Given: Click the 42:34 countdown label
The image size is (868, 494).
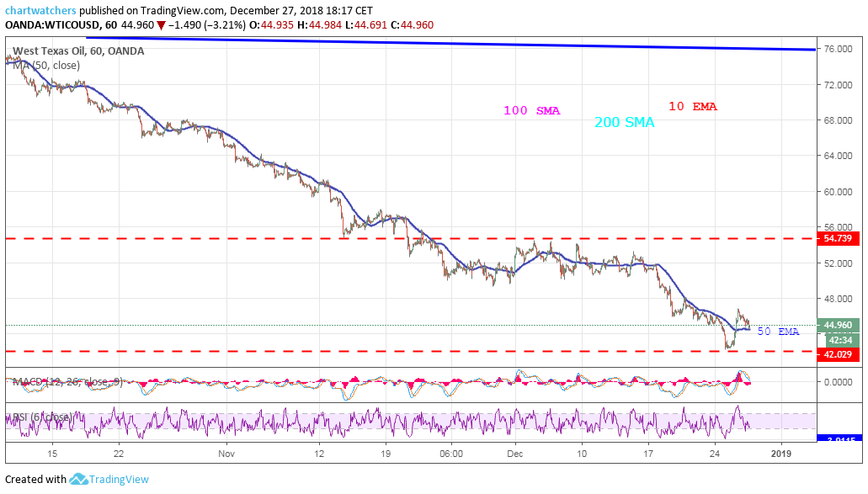Looking at the screenshot, I should coord(841,340).
